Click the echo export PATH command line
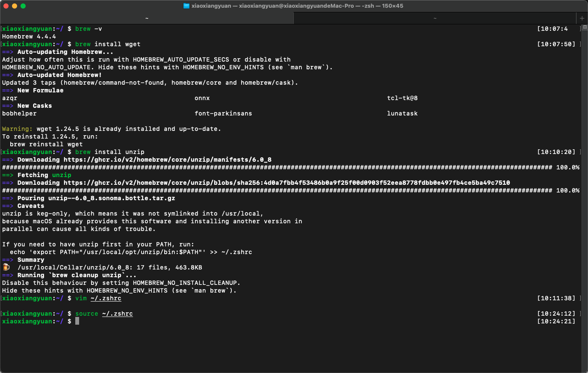588x373 pixels. pos(131,252)
